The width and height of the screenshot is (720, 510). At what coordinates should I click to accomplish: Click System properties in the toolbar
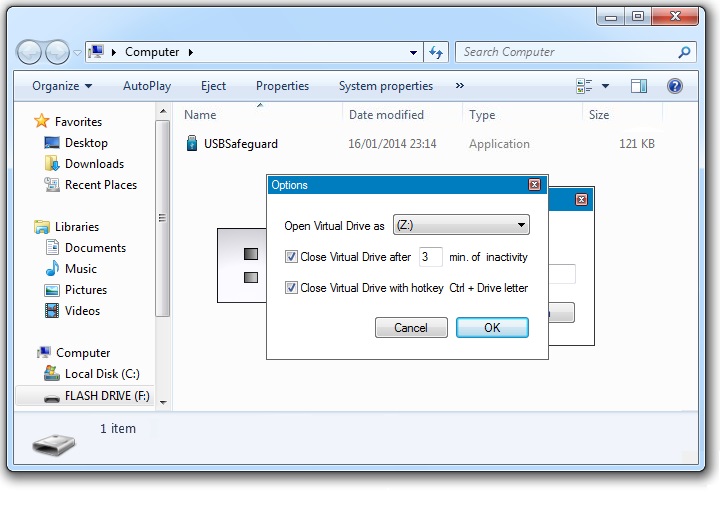pos(386,86)
